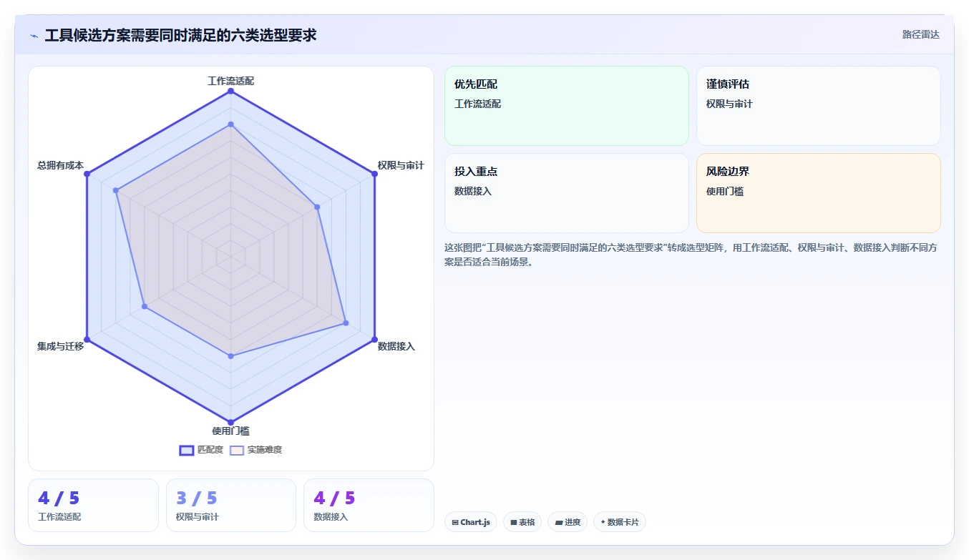Click the 风险边界 card heading
969x560 pixels.
pos(728,172)
